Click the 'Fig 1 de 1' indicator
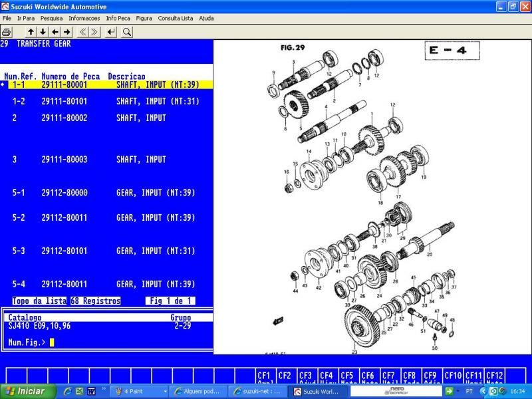 pyautogui.click(x=170, y=301)
